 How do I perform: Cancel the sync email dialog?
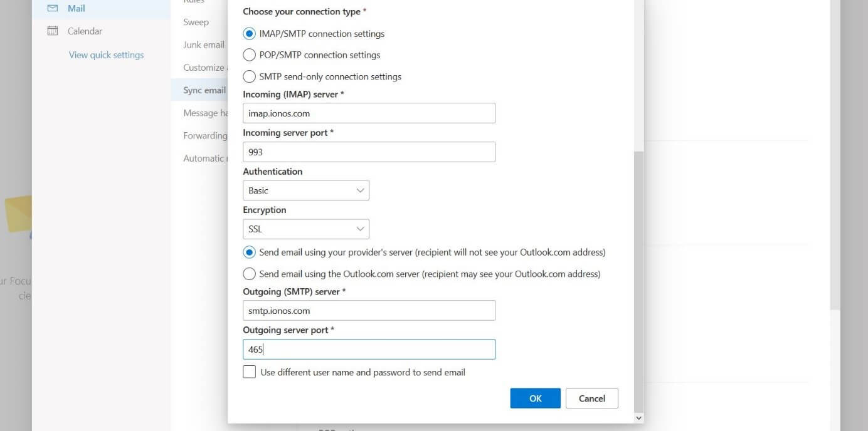[591, 398]
